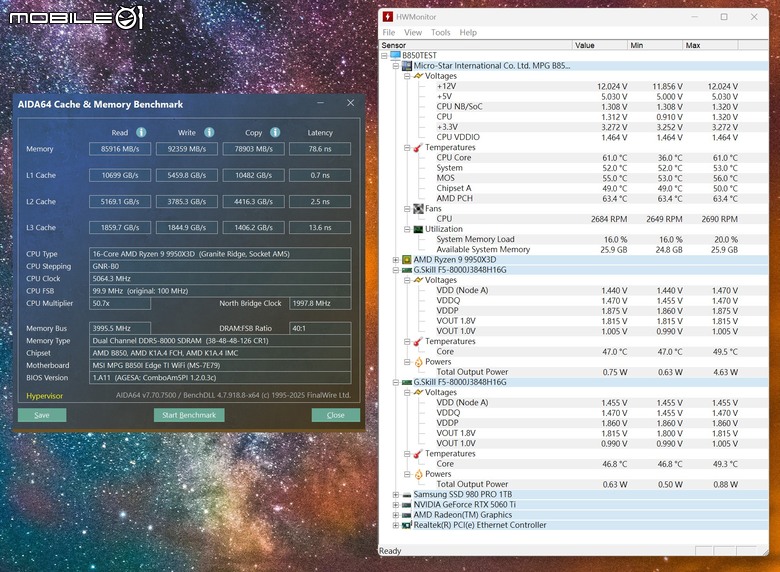Collapse the Micro-Star International motherboard node
This screenshot has width=780, height=572.
pos(396,66)
